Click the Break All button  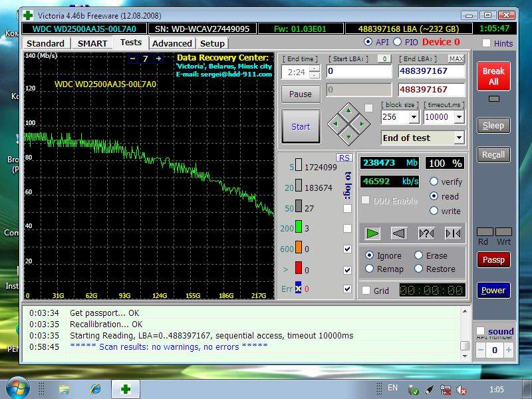click(493, 76)
